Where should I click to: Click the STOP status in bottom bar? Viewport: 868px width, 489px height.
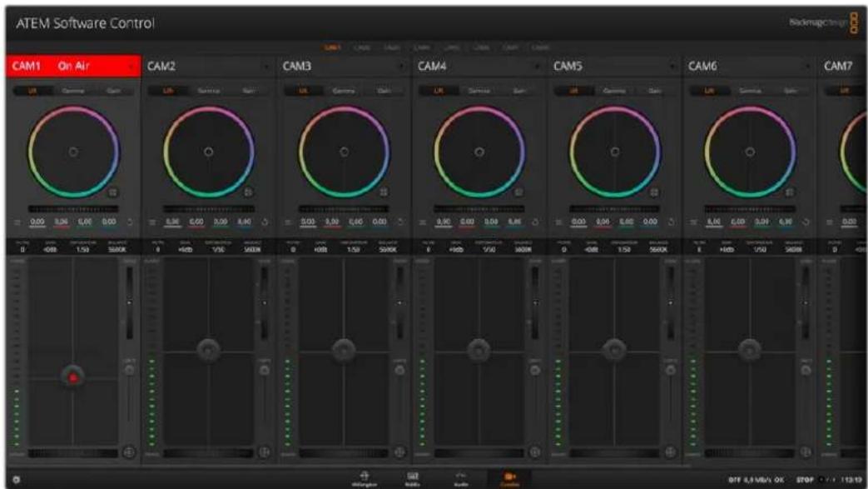[x=805, y=480]
